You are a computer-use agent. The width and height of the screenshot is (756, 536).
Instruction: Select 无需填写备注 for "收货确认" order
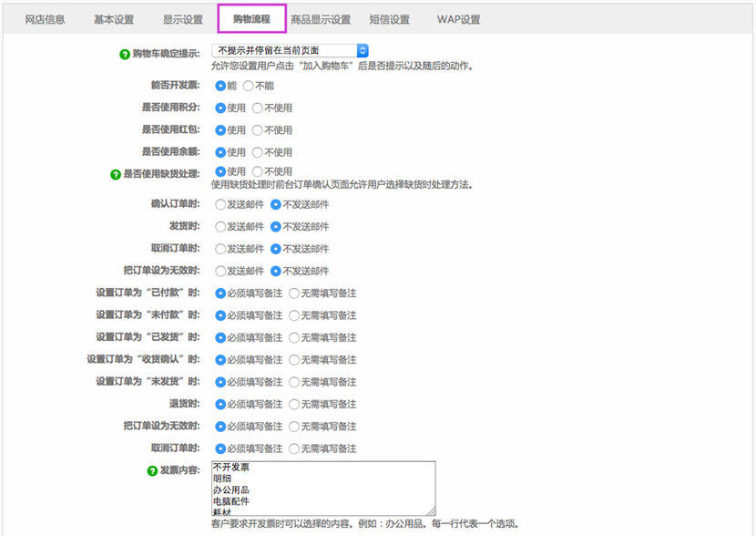294,360
